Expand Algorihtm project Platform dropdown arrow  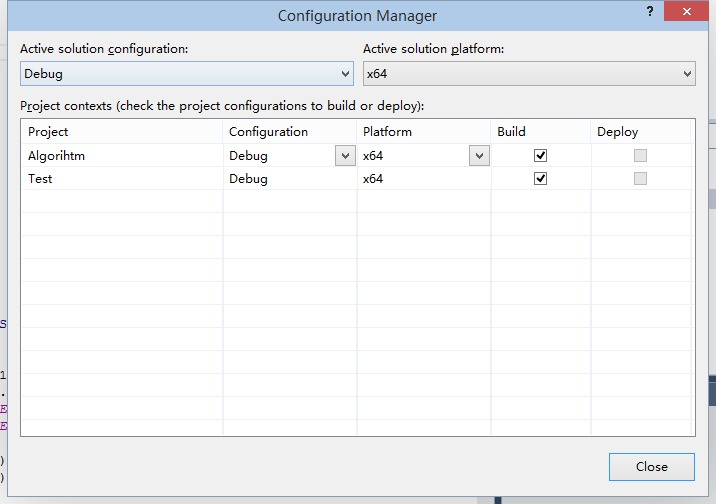[x=479, y=156]
